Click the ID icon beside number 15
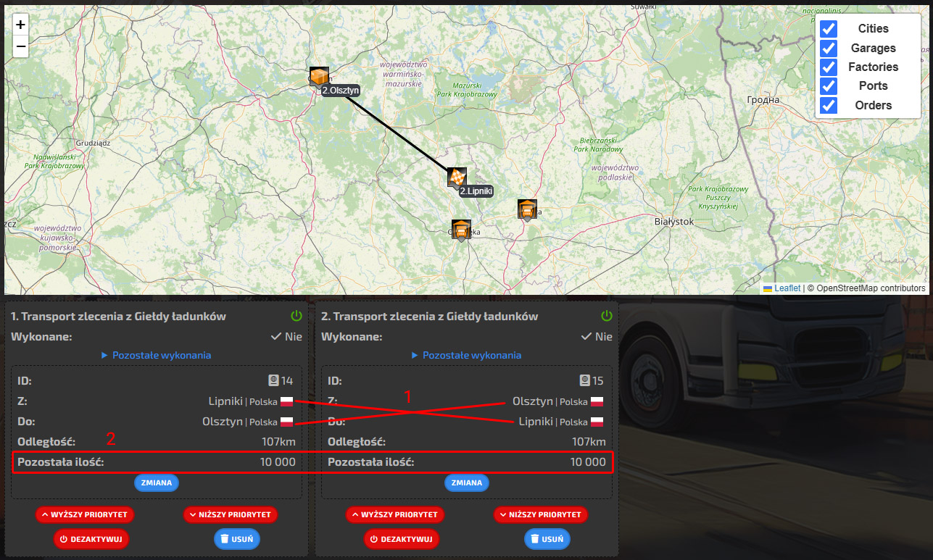 click(x=584, y=380)
